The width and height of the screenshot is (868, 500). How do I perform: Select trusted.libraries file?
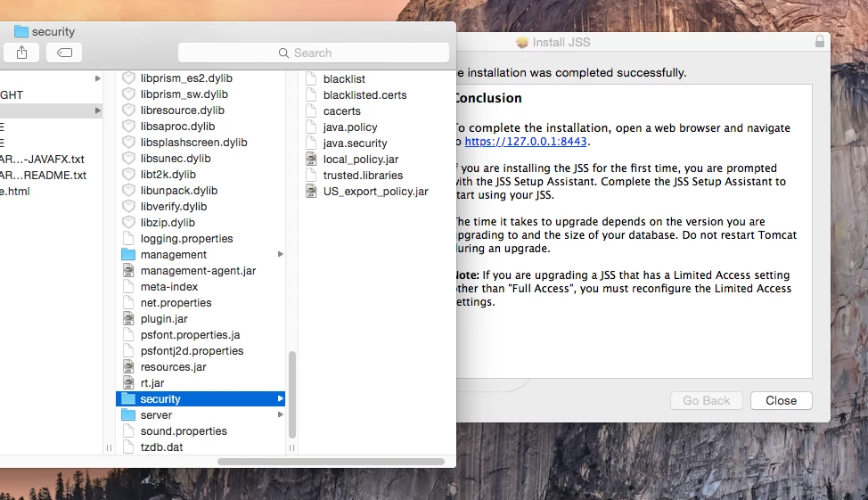point(363,176)
